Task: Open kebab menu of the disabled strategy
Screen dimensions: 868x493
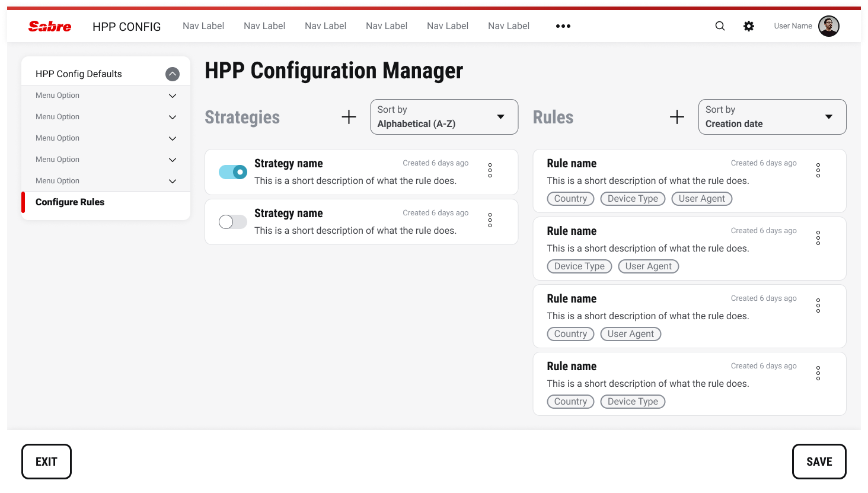Action: 490,220
